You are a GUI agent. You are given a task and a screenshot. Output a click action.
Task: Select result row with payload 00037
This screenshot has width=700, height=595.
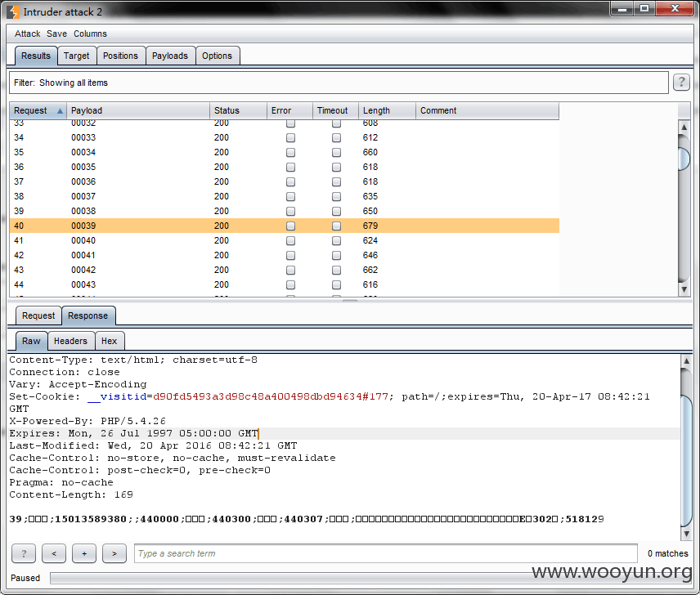284,196
